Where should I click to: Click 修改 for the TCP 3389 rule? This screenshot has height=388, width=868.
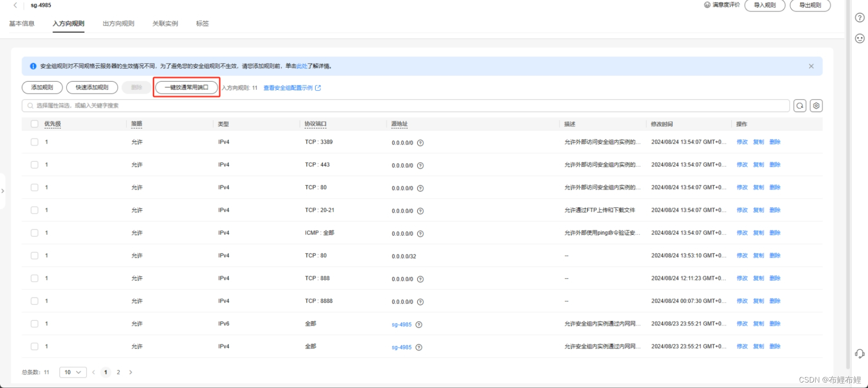point(742,142)
